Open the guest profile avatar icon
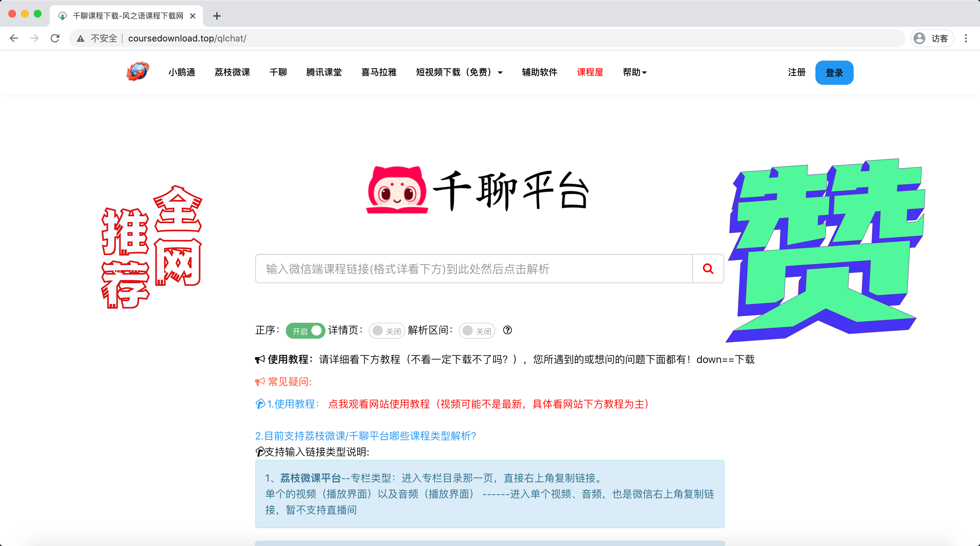 (x=919, y=38)
